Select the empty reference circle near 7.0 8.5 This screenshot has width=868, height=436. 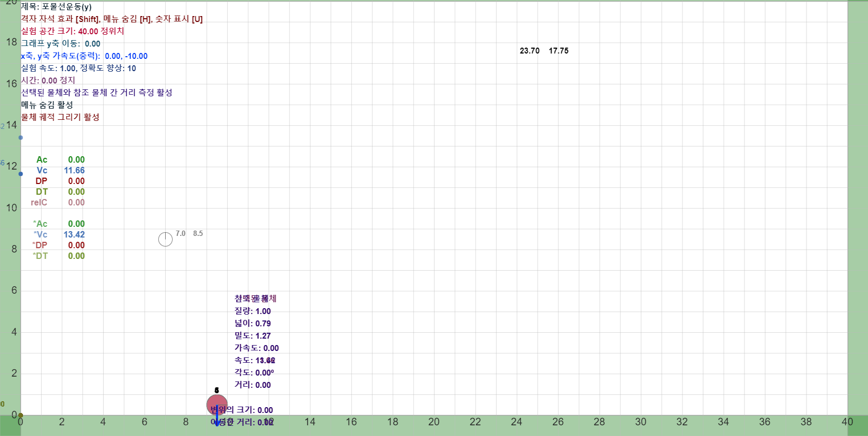coord(166,239)
